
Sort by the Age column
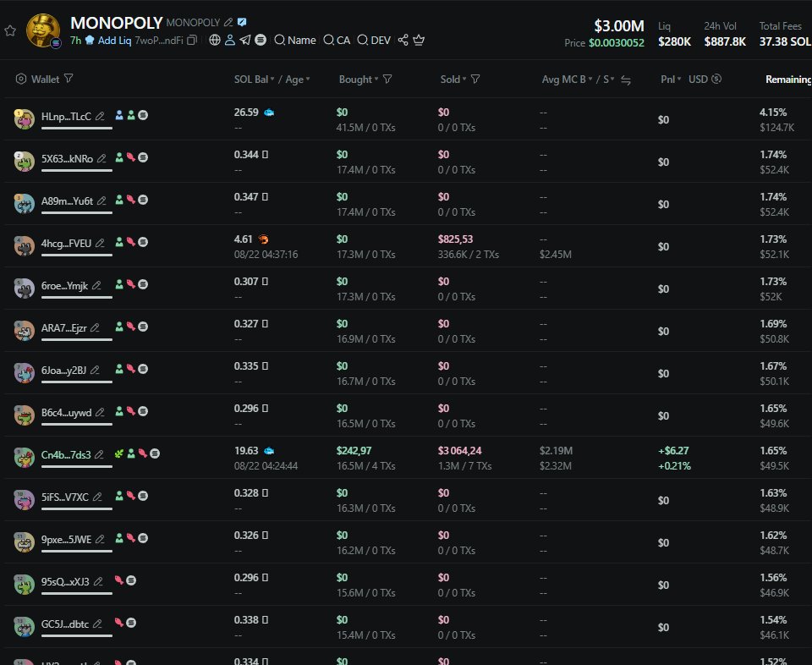pos(297,80)
